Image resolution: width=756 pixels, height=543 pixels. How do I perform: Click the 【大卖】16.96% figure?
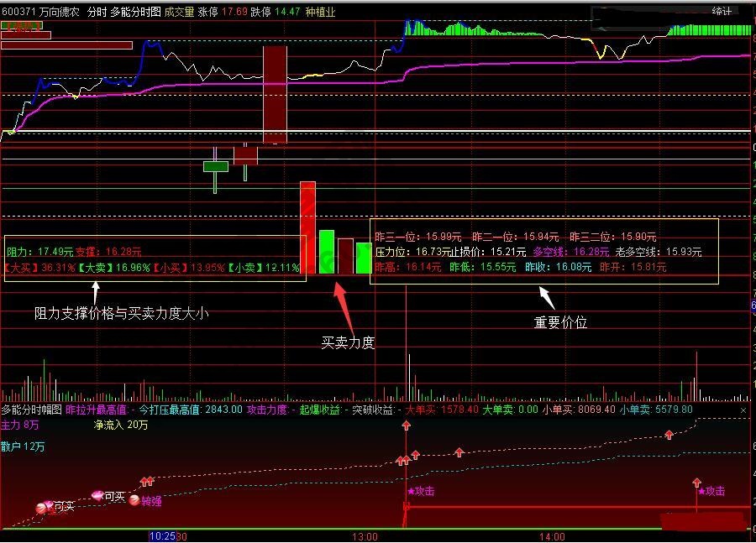tap(114, 268)
